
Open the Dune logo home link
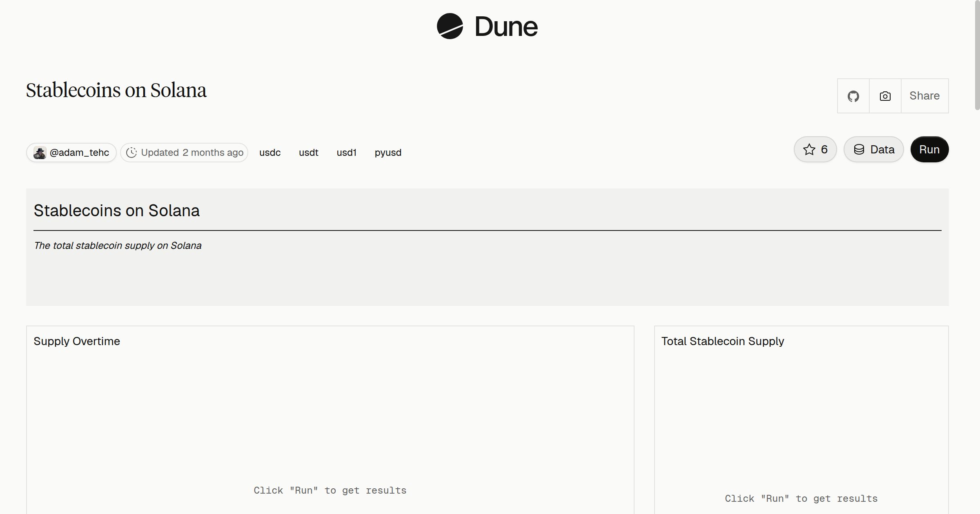click(487, 26)
